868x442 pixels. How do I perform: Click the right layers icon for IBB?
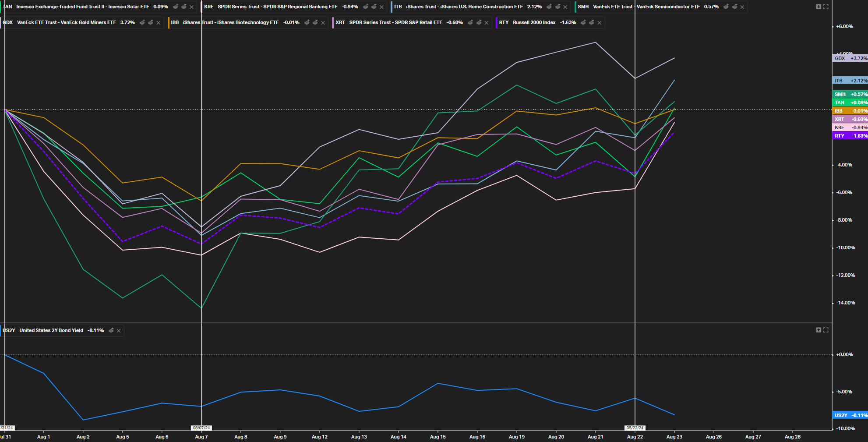315,23
